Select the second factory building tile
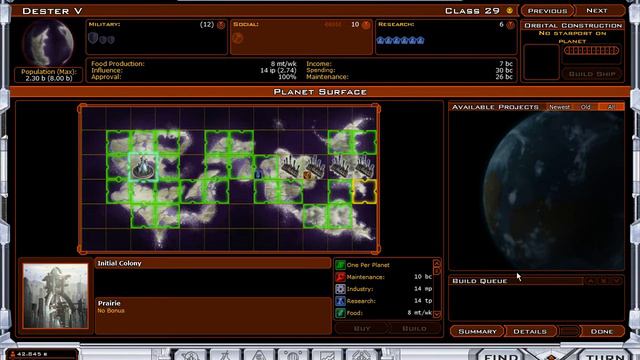 pos(315,167)
